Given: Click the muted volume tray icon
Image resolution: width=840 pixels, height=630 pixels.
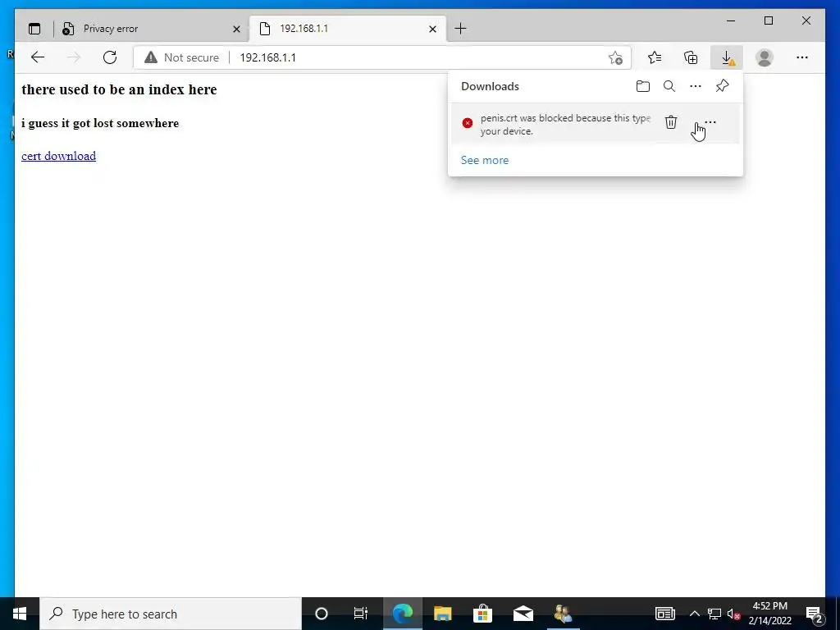Looking at the screenshot, I should [733, 614].
